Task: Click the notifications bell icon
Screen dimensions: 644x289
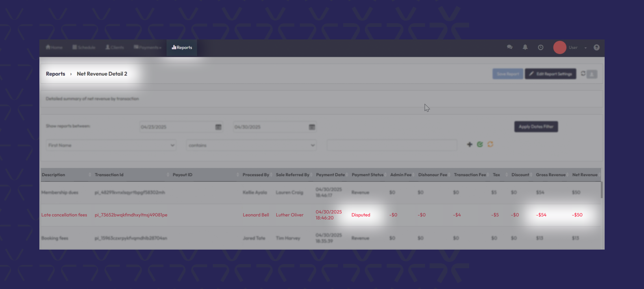Action: tap(525, 47)
